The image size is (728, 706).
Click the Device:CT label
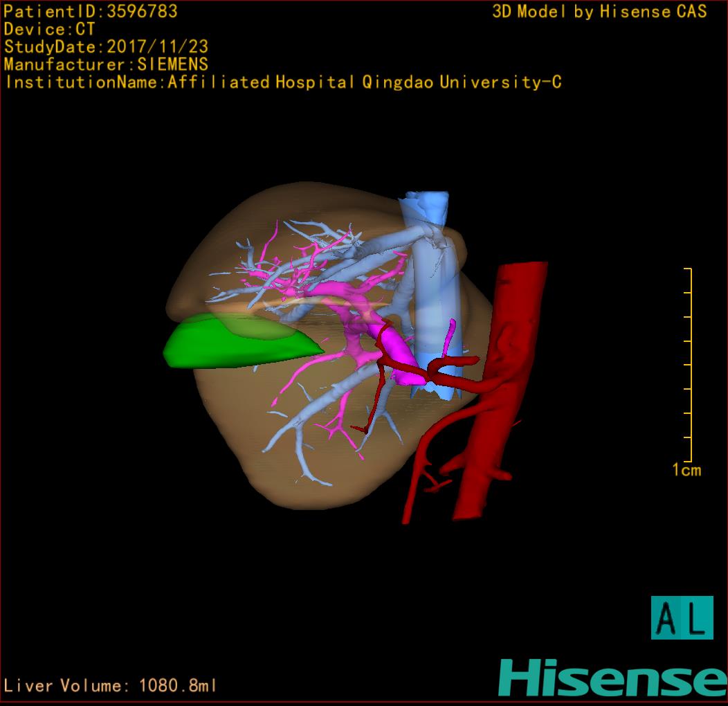click(x=49, y=30)
